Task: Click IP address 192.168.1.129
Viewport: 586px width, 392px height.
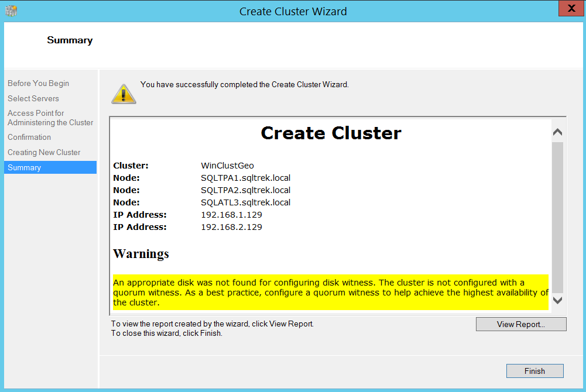Action: click(231, 215)
